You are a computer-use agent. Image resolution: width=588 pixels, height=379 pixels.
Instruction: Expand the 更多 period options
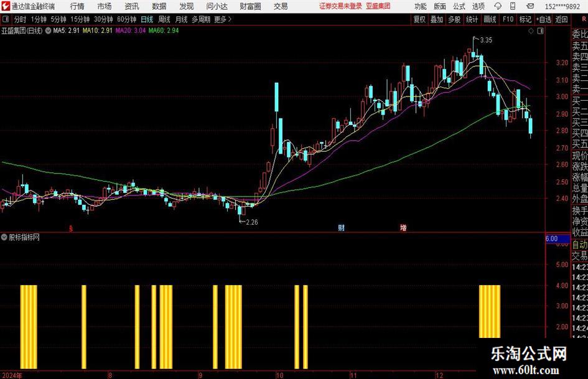pyautogui.click(x=223, y=19)
